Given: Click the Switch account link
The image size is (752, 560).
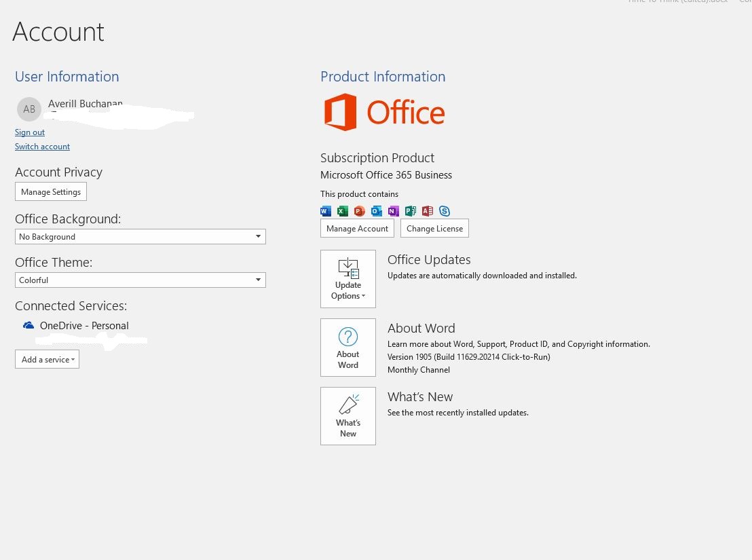Looking at the screenshot, I should click(42, 147).
